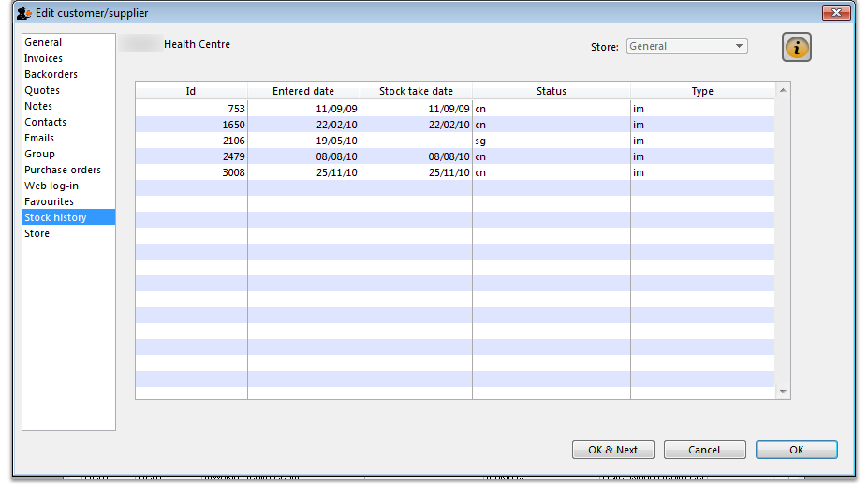Select Contacts from the left list
Screen dimensions: 868x490
point(46,122)
